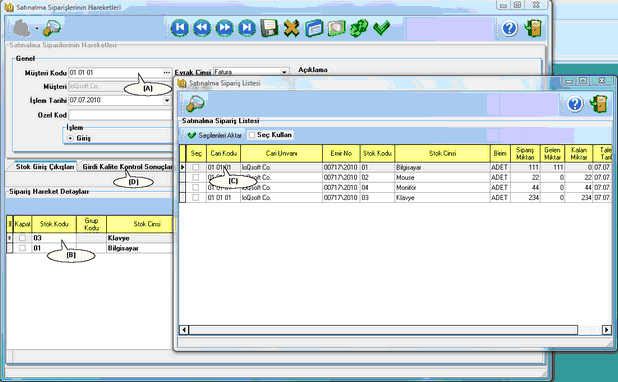Image resolution: width=618 pixels, height=382 pixels.
Task: Check Seç box for Mouse row
Action: (195, 177)
